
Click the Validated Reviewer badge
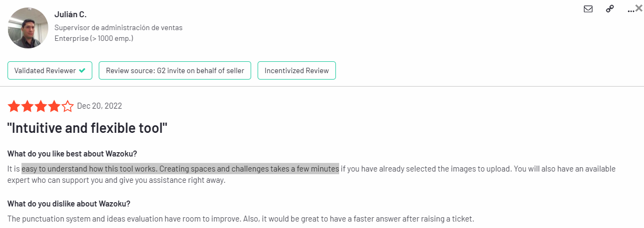click(50, 70)
